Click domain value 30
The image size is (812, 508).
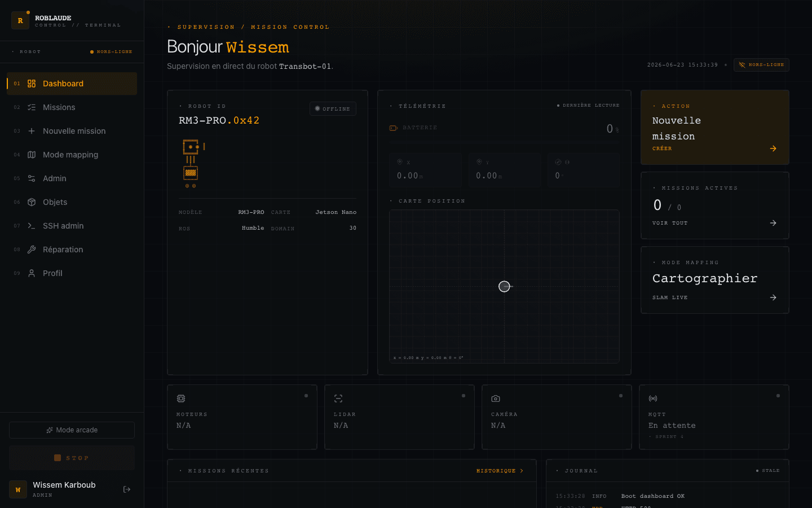point(353,228)
